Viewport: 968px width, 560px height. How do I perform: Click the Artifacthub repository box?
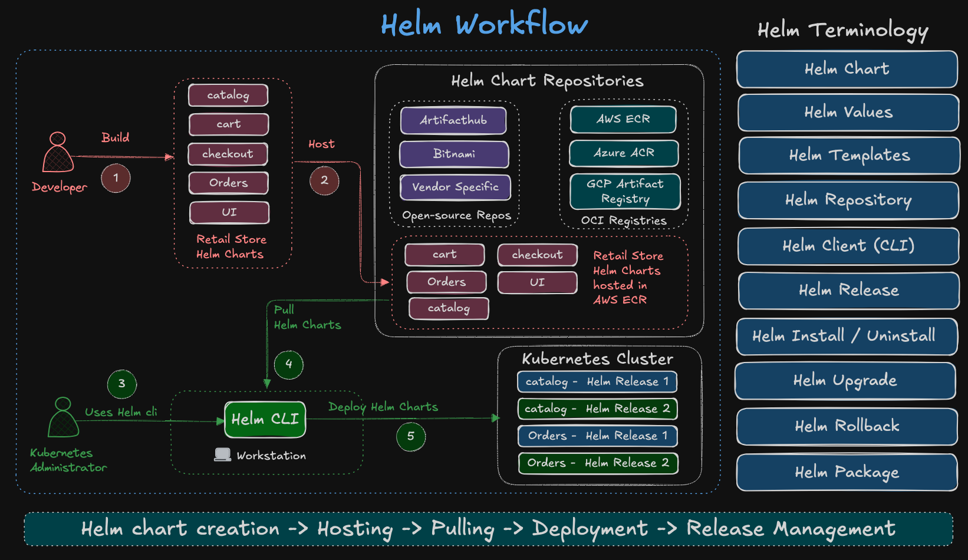[453, 120]
